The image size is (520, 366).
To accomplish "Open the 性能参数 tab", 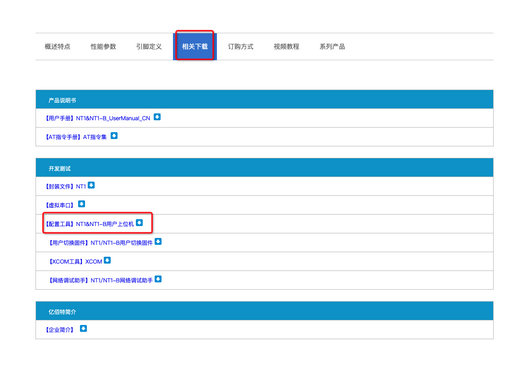I will [103, 47].
